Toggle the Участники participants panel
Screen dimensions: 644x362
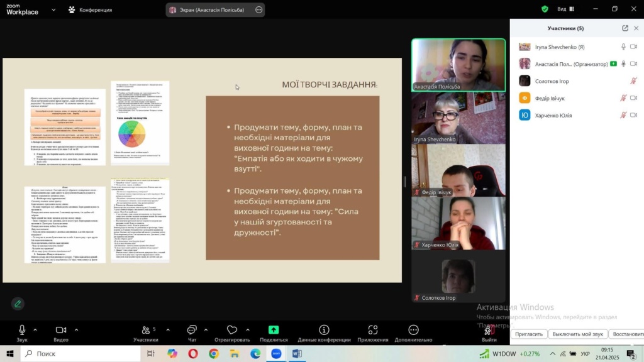[x=146, y=333]
